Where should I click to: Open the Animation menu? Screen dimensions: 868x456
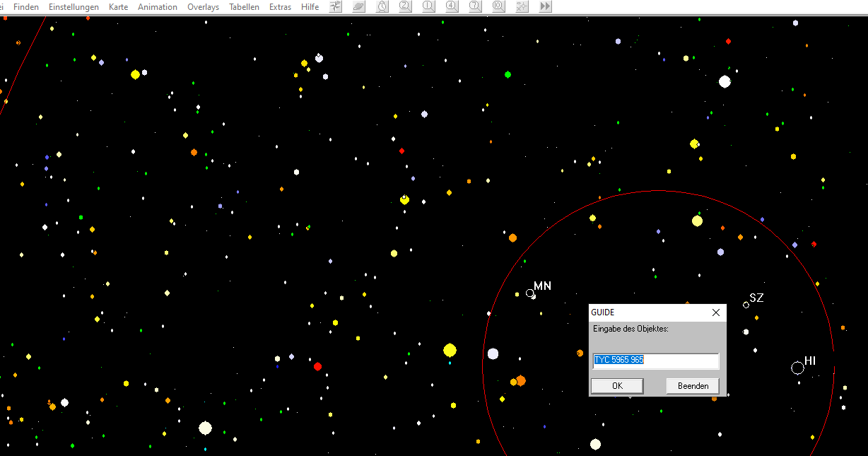pyautogui.click(x=158, y=7)
